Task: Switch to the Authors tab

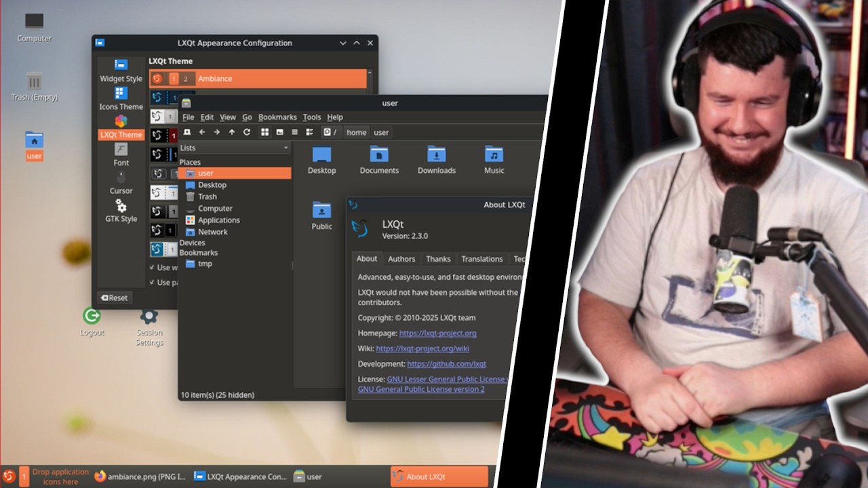Action: click(401, 259)
